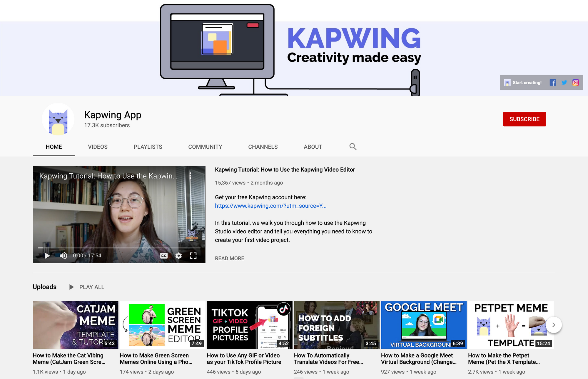Screen dimensions: 588x379
Task: Open the Instagram icon link
Action: pyautogui.click(x=576, y=83)
